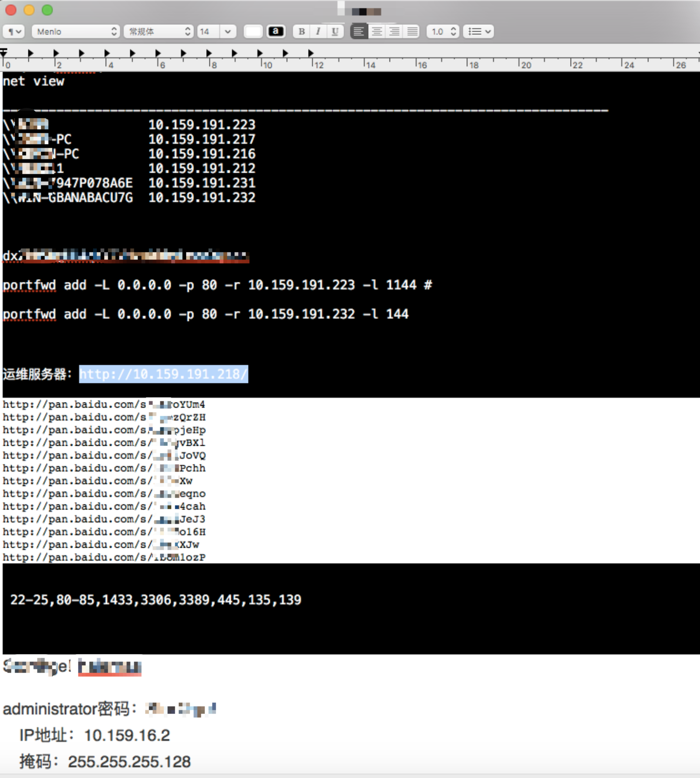Click the pan.baidu.com link ending in Pchh

pos(104,468)
